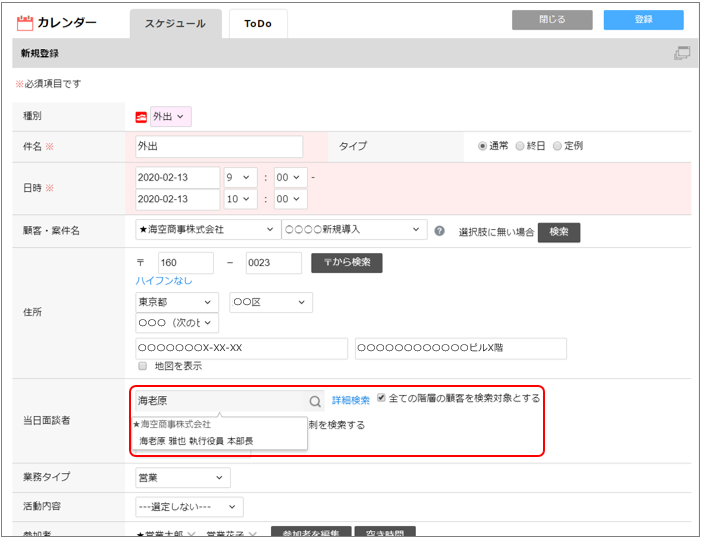Click the 参加者を編集 button

pos(311,532)
